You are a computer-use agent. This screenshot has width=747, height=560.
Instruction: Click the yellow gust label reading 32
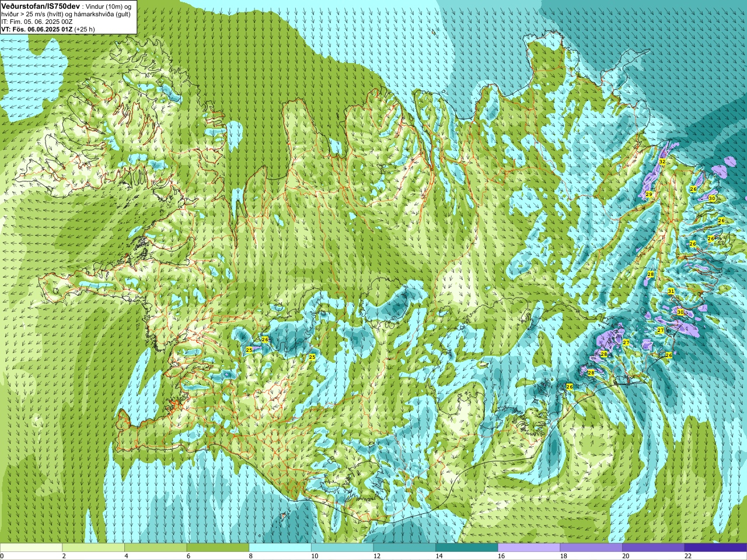coord(662,162)
